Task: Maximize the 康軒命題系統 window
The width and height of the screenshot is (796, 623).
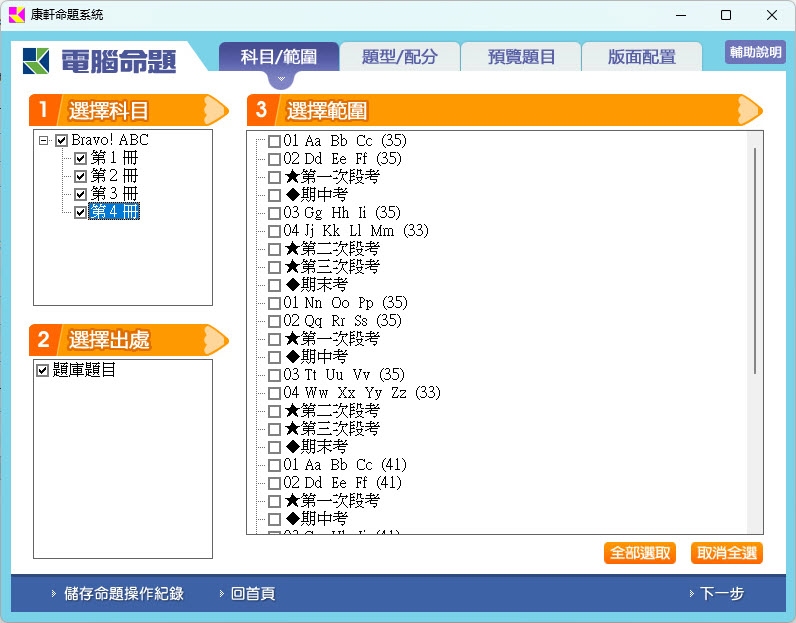Action: tap(726, 15)
